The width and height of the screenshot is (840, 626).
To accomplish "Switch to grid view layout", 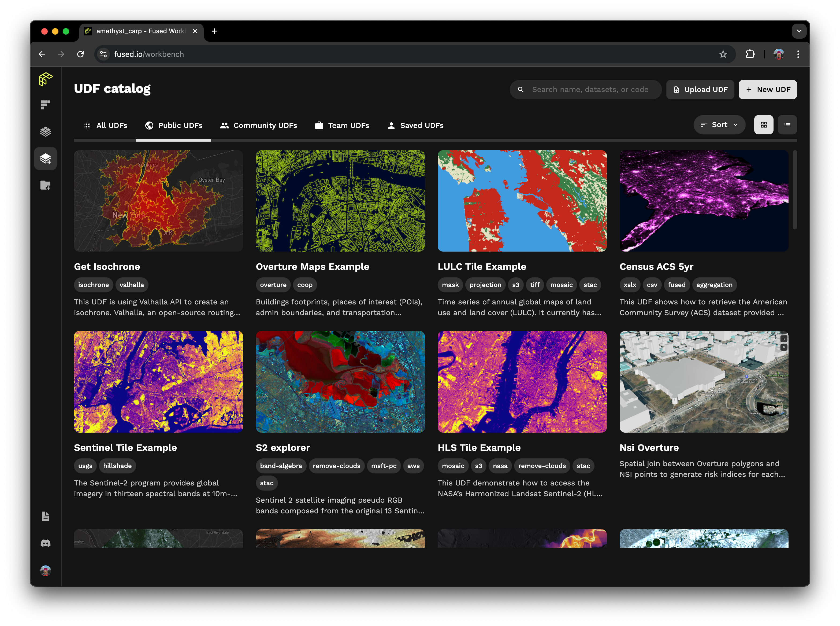I will 764,125.
